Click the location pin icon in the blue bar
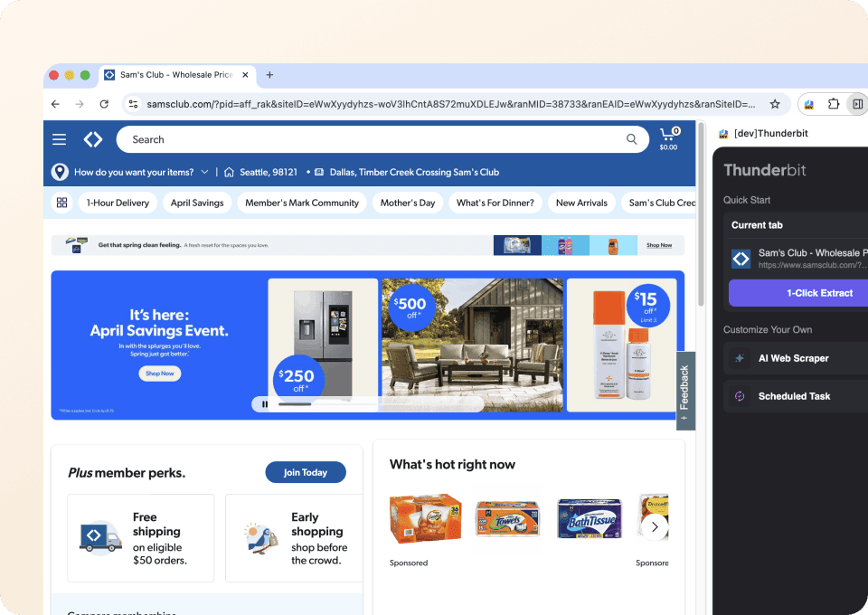 coord(59,172)
